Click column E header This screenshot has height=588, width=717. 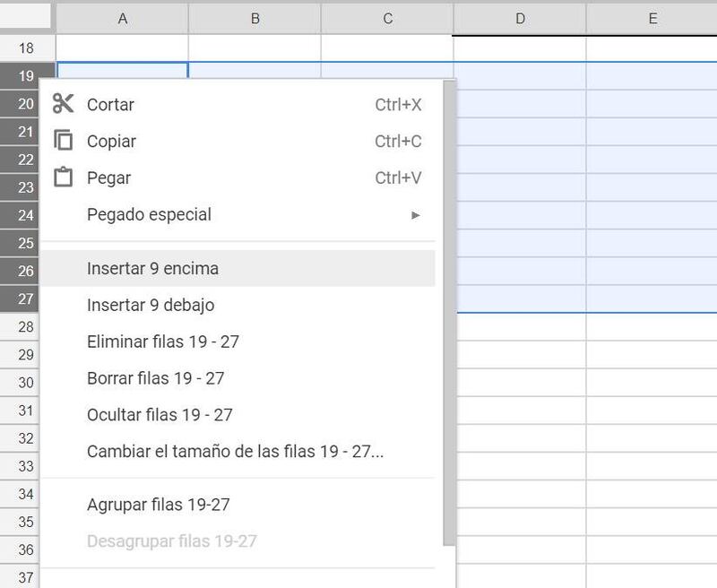point(652,18)
